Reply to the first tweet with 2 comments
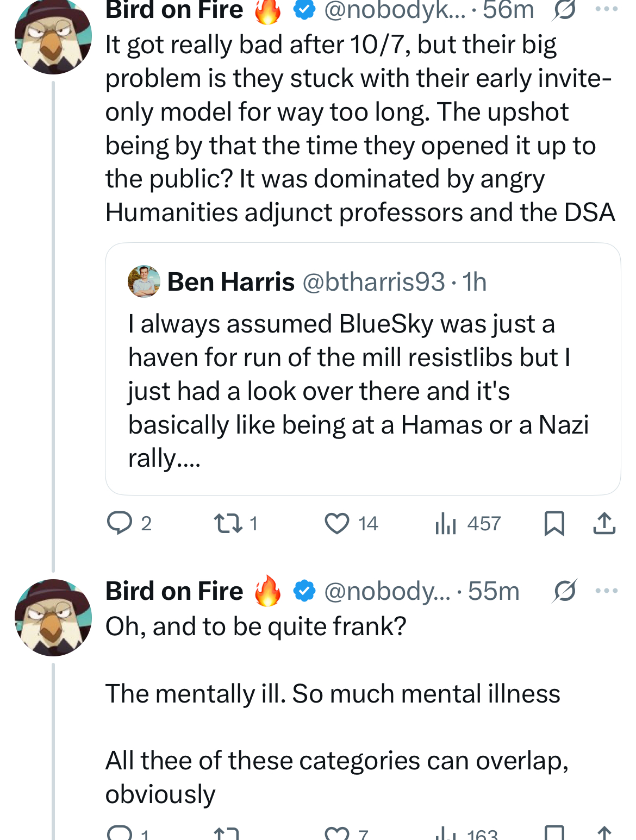Viewport: 636px width, 840px height. pos(129,523)
